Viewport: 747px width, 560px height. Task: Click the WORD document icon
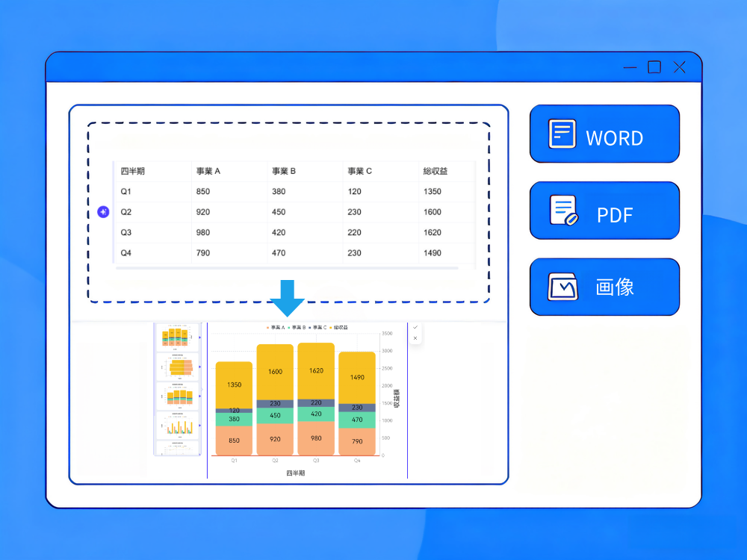coord(562,134)
